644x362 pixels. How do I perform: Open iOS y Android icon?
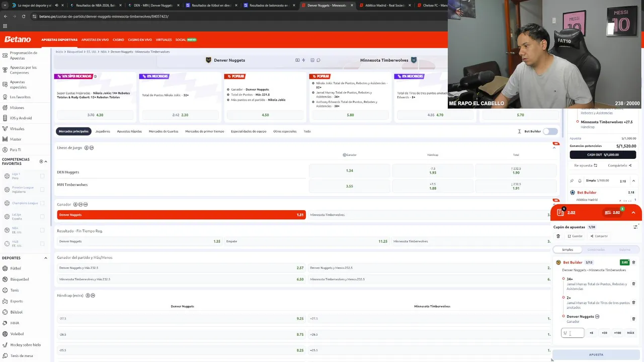click(5, 118)
